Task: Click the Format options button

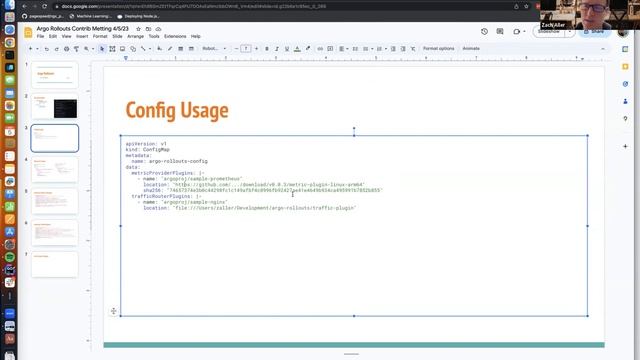Action: click(x=438, y=49)
